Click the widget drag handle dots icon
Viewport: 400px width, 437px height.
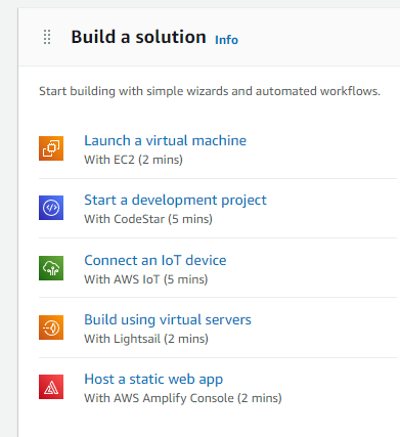coord(47,37)
